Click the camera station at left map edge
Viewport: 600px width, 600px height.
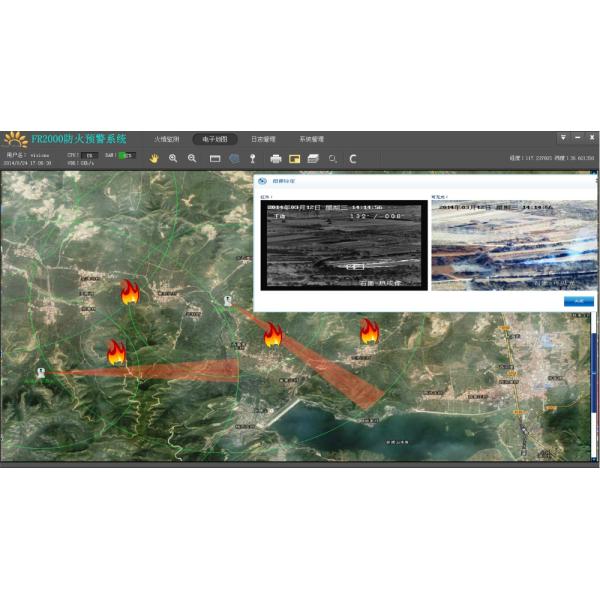[x=41, y=371]
